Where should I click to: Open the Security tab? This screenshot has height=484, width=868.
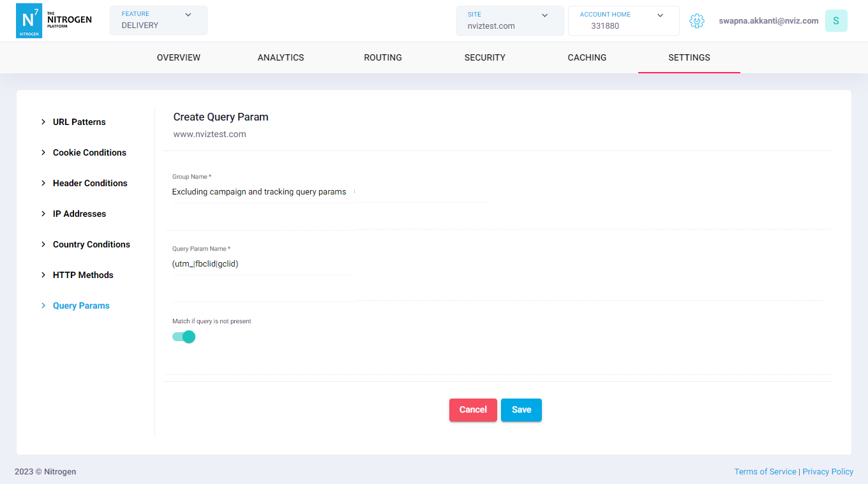pyautogui.click(x=484, y=57)
